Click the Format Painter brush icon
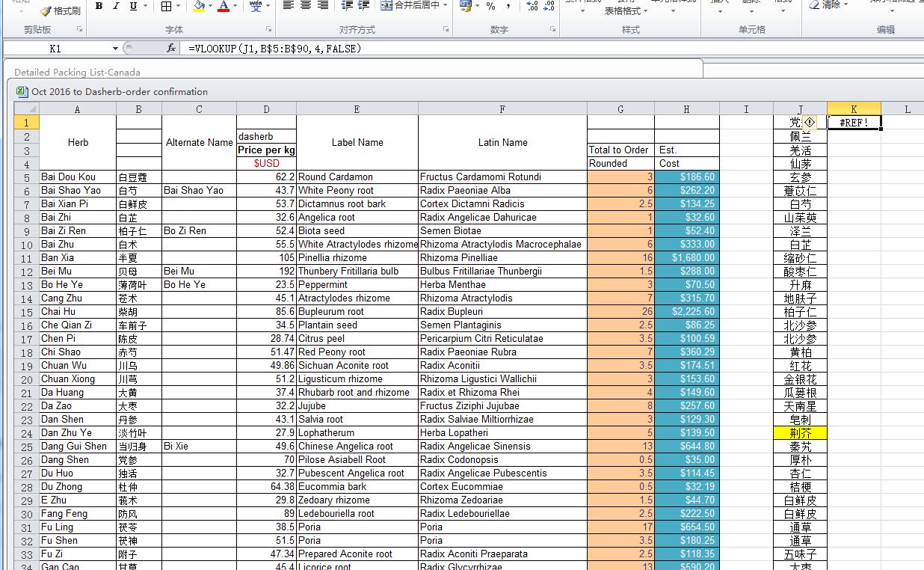 coord(46,10)
